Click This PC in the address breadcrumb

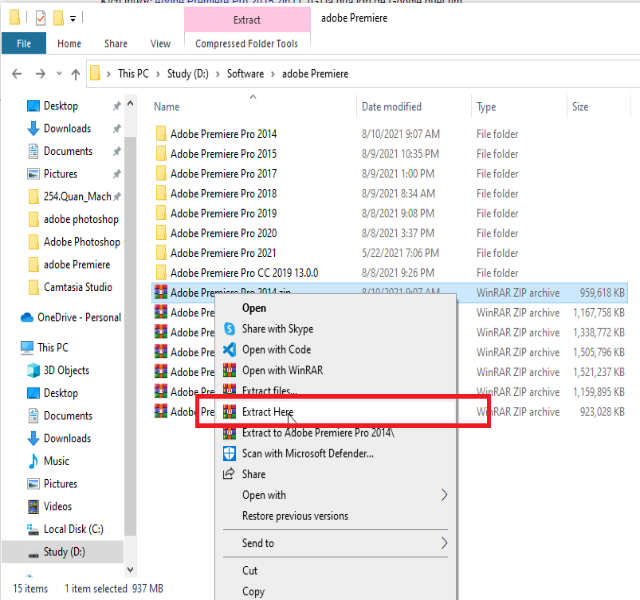(133, 74)
